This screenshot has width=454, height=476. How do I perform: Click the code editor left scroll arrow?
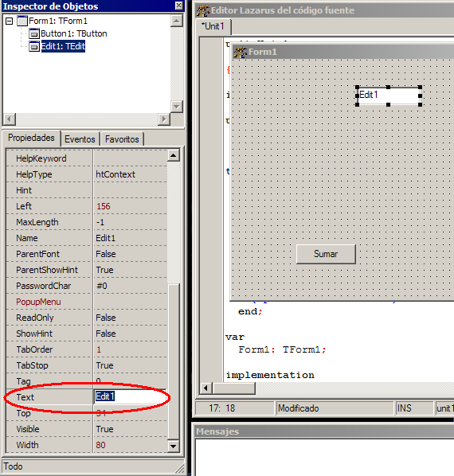coord(206,388)
